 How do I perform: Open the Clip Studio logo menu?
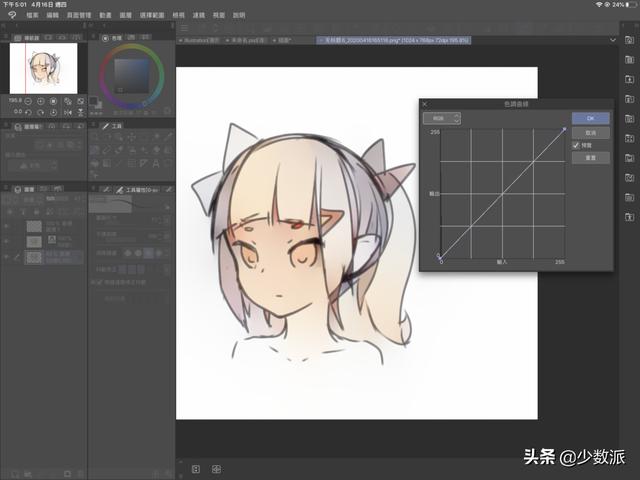coord(12,15)
